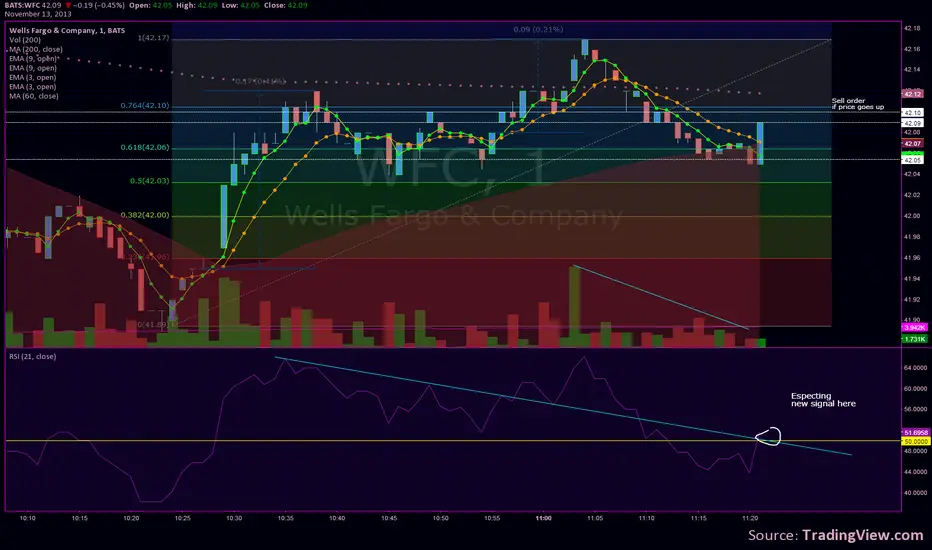Click the RSI (21, close) pane label

point(33,357)
